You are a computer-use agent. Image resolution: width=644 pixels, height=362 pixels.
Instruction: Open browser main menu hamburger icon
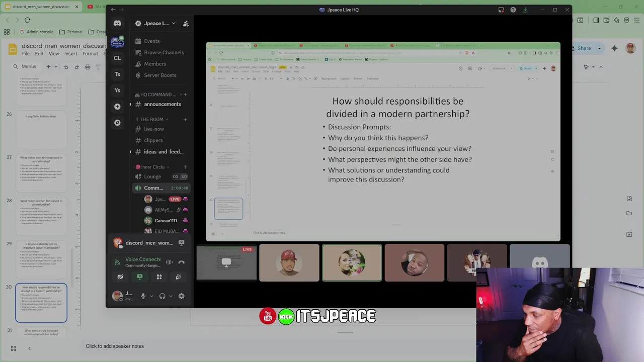tap(637, 20)
